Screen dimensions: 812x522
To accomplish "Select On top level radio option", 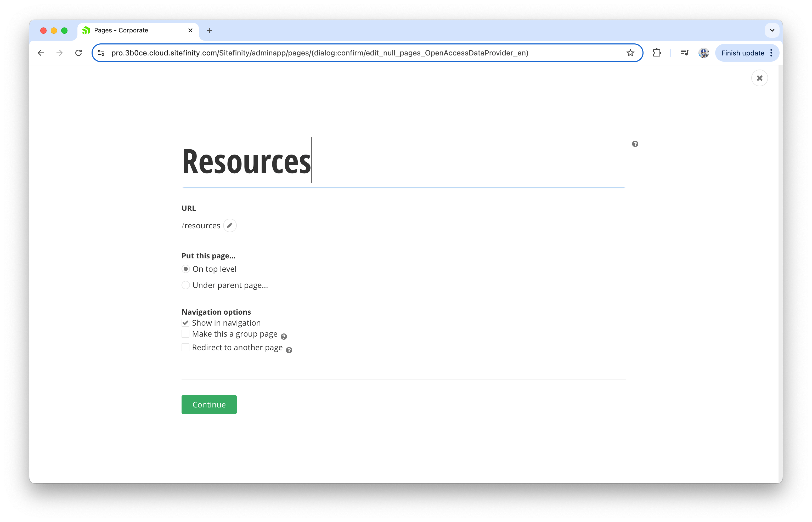I will point(185,269).
